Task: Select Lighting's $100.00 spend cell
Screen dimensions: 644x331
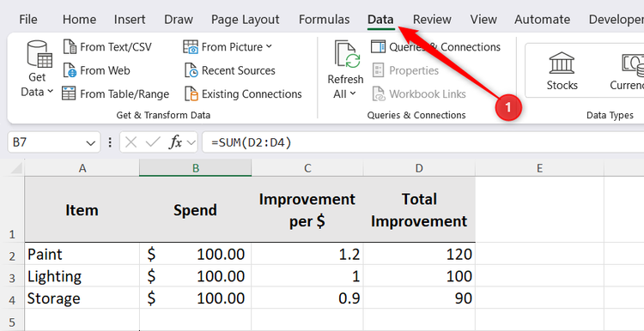Action: pos(196,275)
